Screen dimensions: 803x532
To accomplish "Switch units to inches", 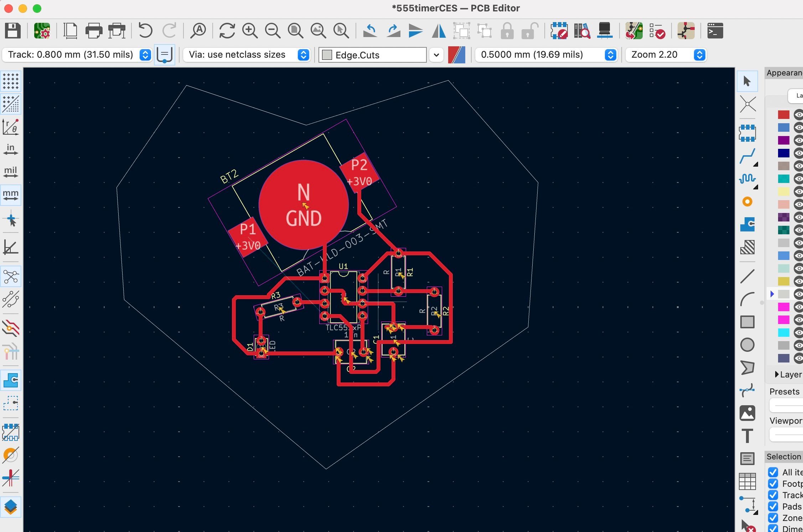I will (11, 149).
